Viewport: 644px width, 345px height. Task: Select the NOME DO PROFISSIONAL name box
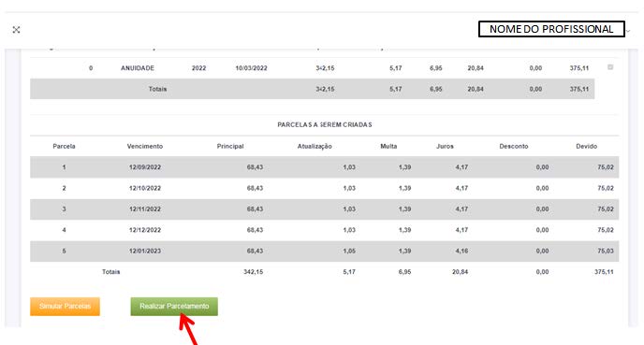(x=551, y=29)
